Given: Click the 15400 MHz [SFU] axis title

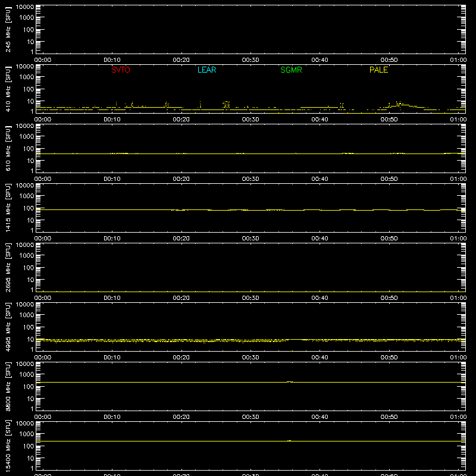Looking at the screenshot, I should (x=8, y=446).
